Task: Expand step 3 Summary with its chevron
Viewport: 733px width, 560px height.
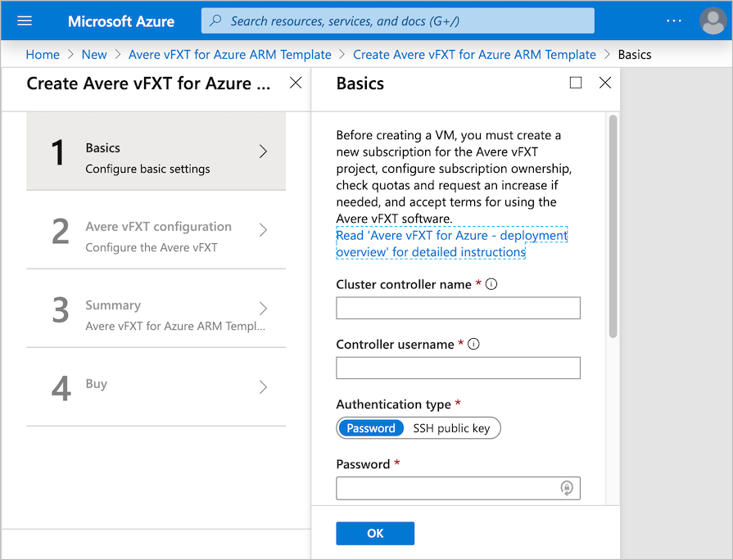Action: click(263, 309)
